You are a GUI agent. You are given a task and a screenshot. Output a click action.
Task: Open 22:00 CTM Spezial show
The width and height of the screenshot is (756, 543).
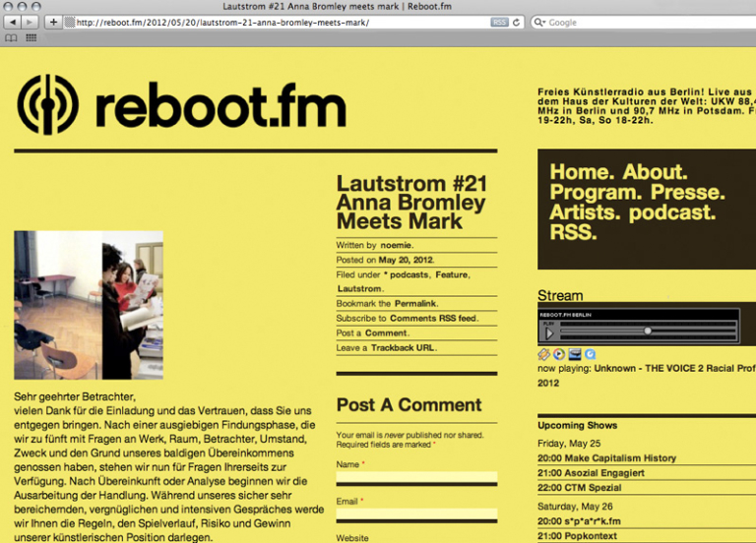click(579, 488)
